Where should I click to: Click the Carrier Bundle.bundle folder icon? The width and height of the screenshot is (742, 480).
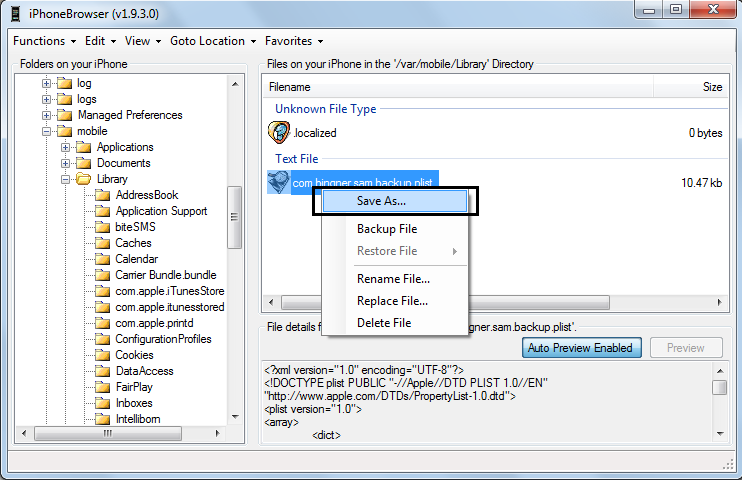[x=102, y=276]
